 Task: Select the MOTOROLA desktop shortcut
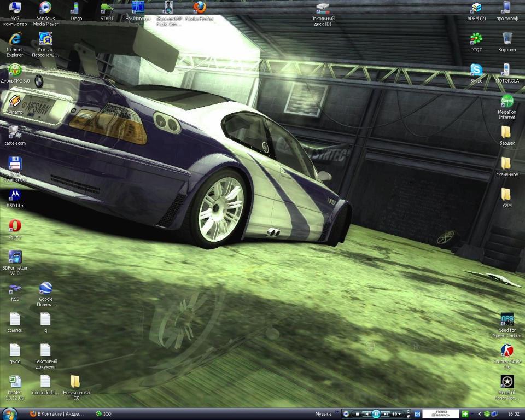(507, 73)
